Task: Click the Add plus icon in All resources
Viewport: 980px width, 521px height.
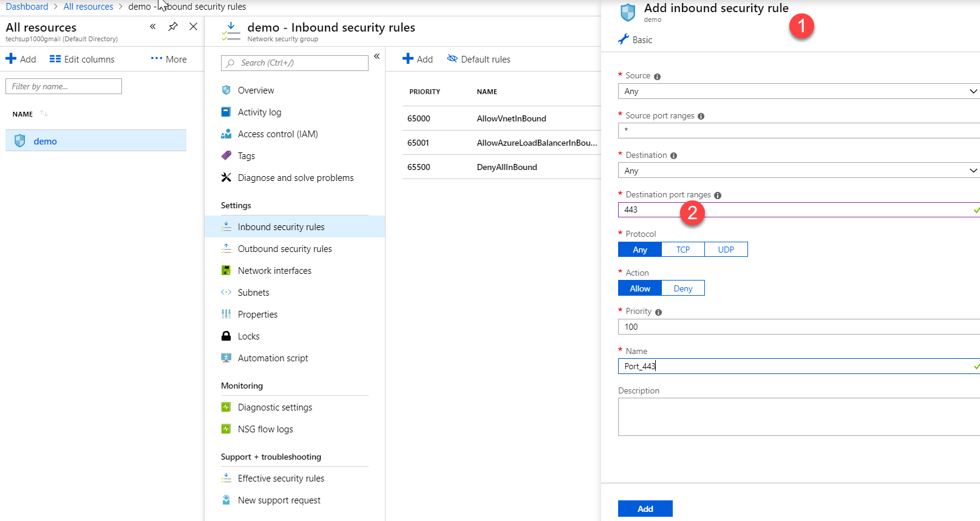Action: pyautogui.click(x=11, y=59)
